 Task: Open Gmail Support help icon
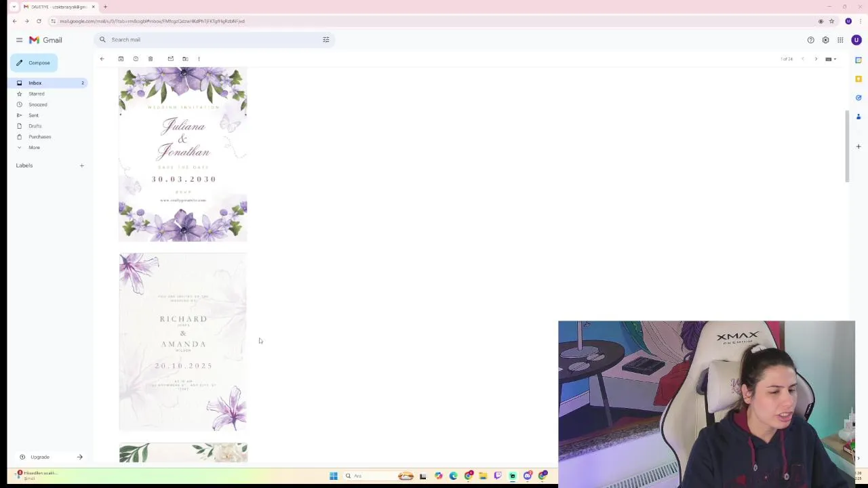[810, 40]
